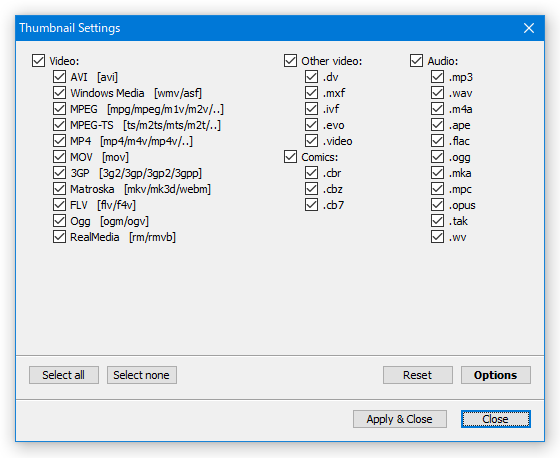Uncheck the Other video category

pyautogui.click(x=290, y=61)
